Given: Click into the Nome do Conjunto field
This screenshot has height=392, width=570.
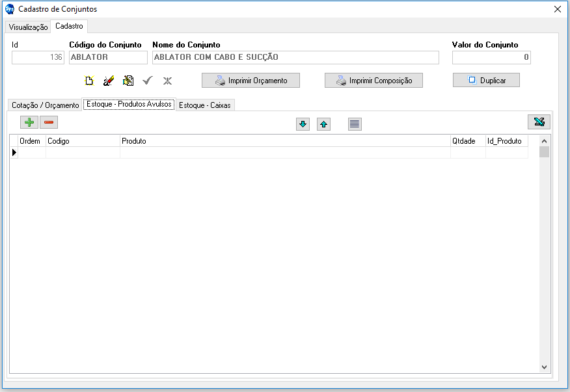Looking at the screenshot, I should pyautogui.click(x=295, y=57).
